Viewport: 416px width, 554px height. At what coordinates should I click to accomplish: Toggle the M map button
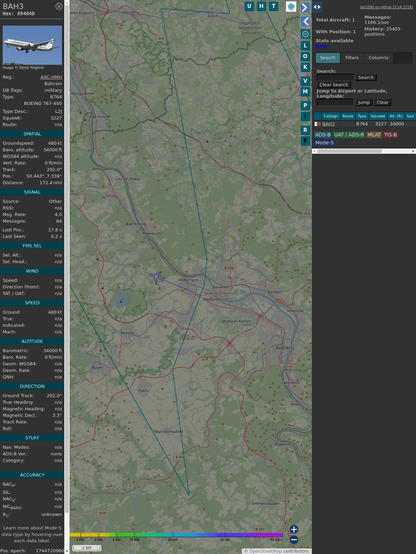(305, 92)
